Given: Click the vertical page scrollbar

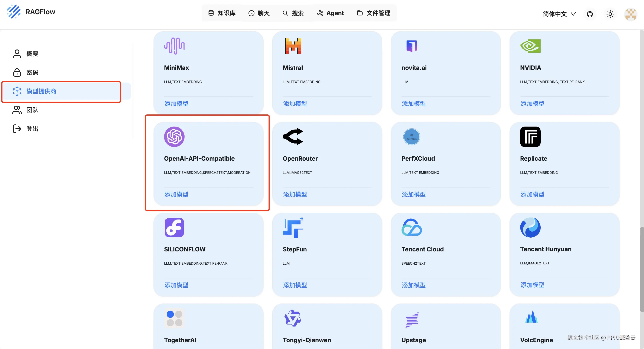Looking at the screenshot, I should [642, 270].
